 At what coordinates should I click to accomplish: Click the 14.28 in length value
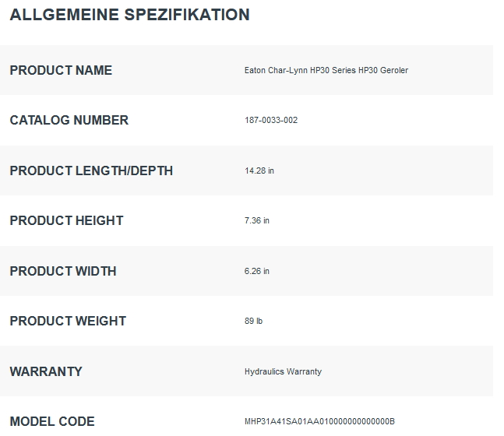tap(259, 171)
